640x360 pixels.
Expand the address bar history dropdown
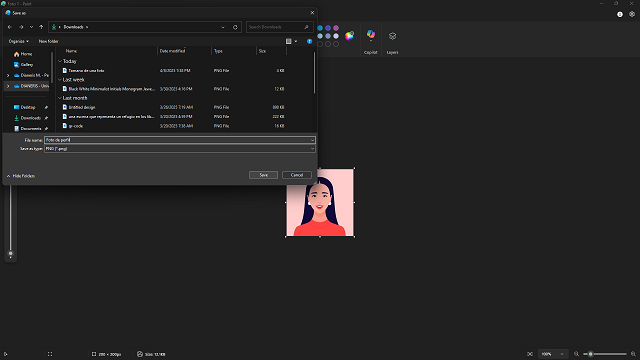pyautogui.click(x=223, y=27)
